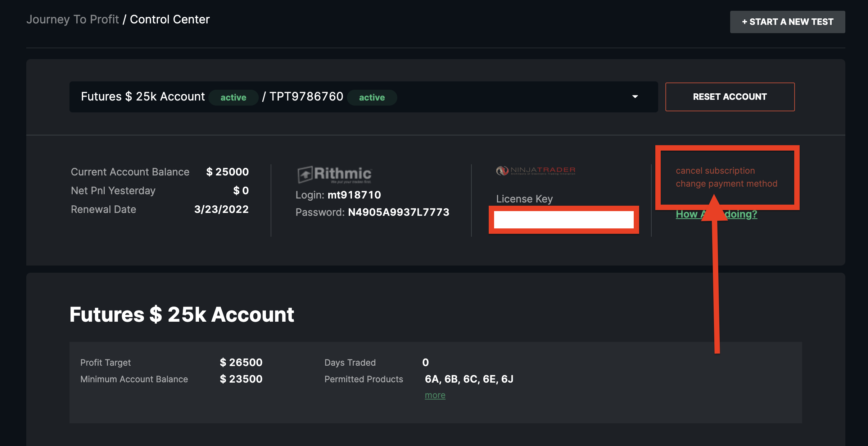The width and height of the screenshot is (868, 446).
Task: Open the Journey To Profit breadcrumb
Action: (73, 19)
